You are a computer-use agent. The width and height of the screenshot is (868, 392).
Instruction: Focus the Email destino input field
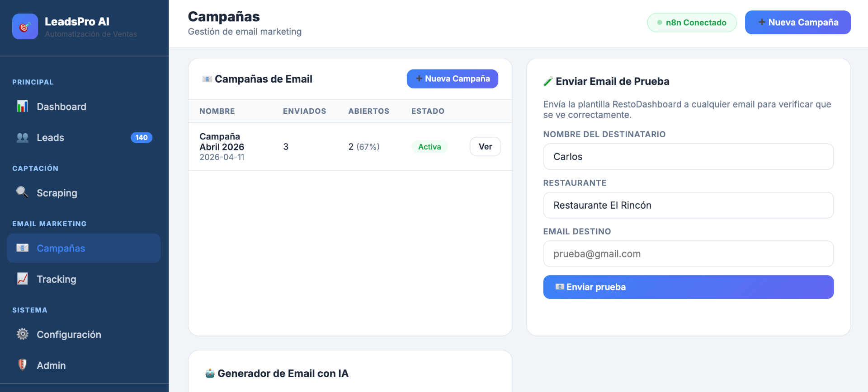(x=688, y=254)
